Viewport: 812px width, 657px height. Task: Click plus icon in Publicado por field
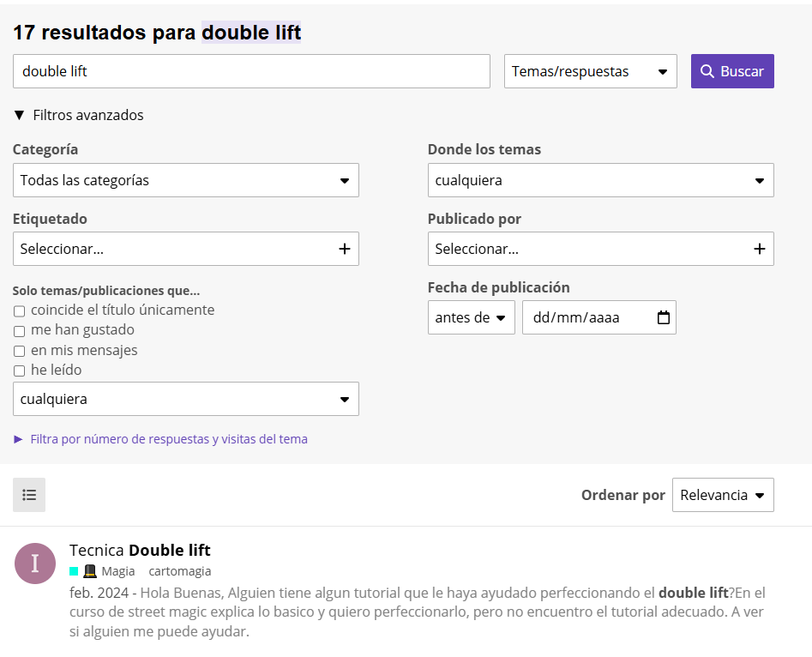point(759,249)
